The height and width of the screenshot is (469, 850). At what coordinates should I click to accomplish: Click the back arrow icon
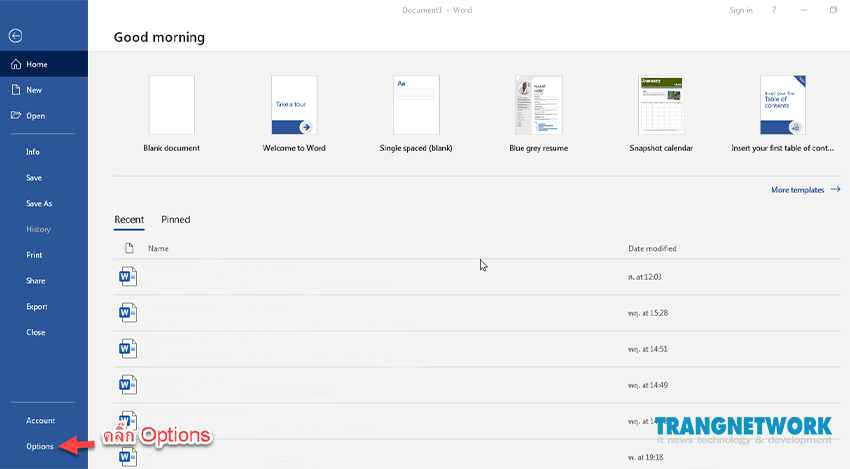click(x=15, y=36)
